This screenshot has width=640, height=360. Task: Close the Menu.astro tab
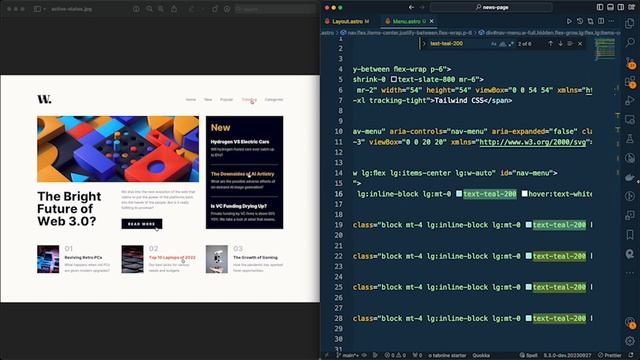pyautogui.click(x=432, y=21)
